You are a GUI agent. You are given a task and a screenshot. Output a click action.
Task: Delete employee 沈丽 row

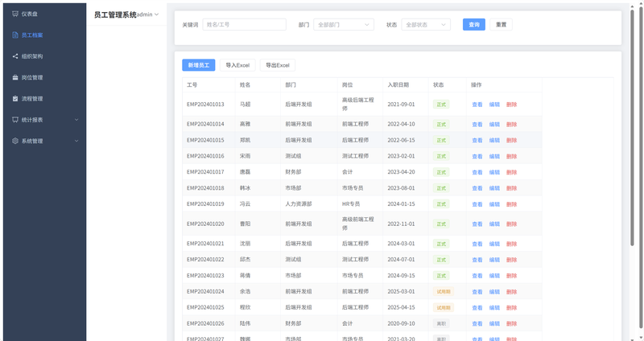click(512, 244)
